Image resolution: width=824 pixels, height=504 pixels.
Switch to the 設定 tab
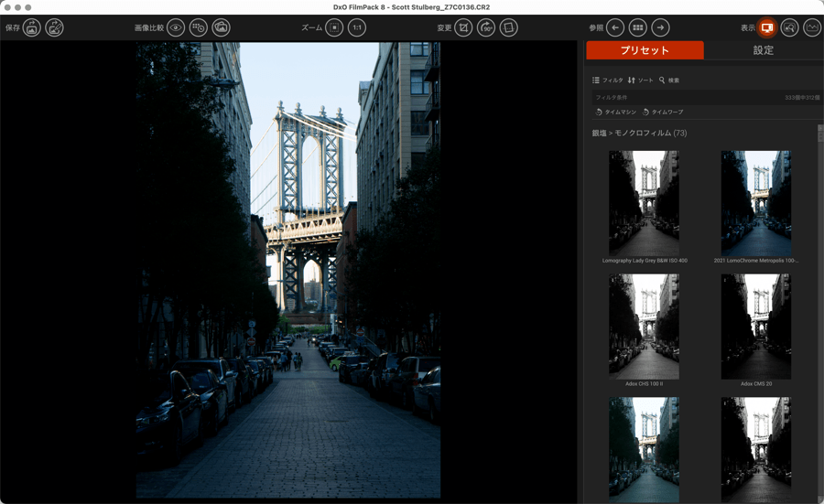click(763, 50)
